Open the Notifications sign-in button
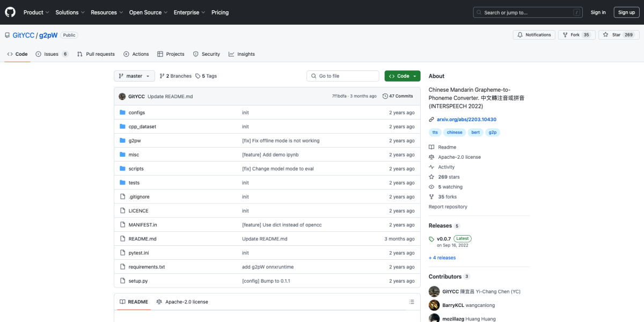 tap(533, 35)
